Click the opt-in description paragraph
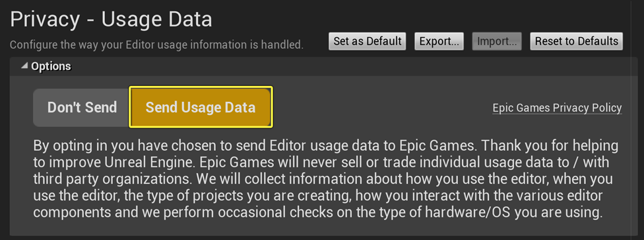The width and height of the screenshot is (644, 240). [x=326, y=179]
